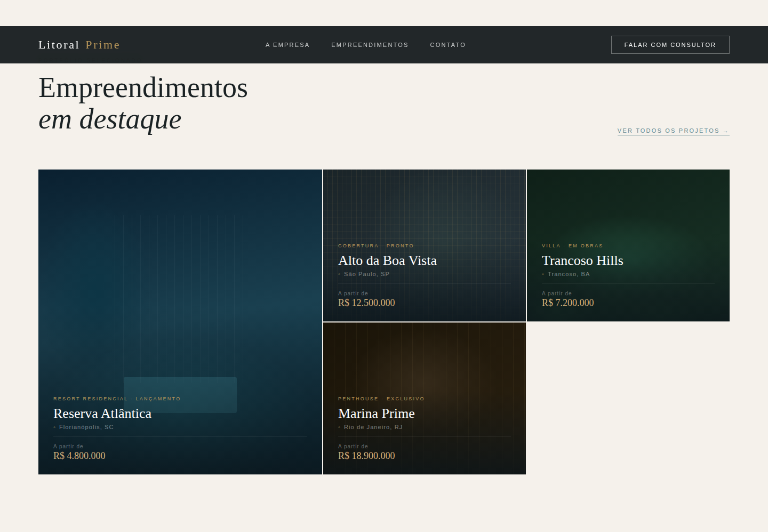This screenshot has height=532, width=768.
Task: Click the arrow icon after VER TODOS OS PROJETOS
Action: click(x=725, y=131)
